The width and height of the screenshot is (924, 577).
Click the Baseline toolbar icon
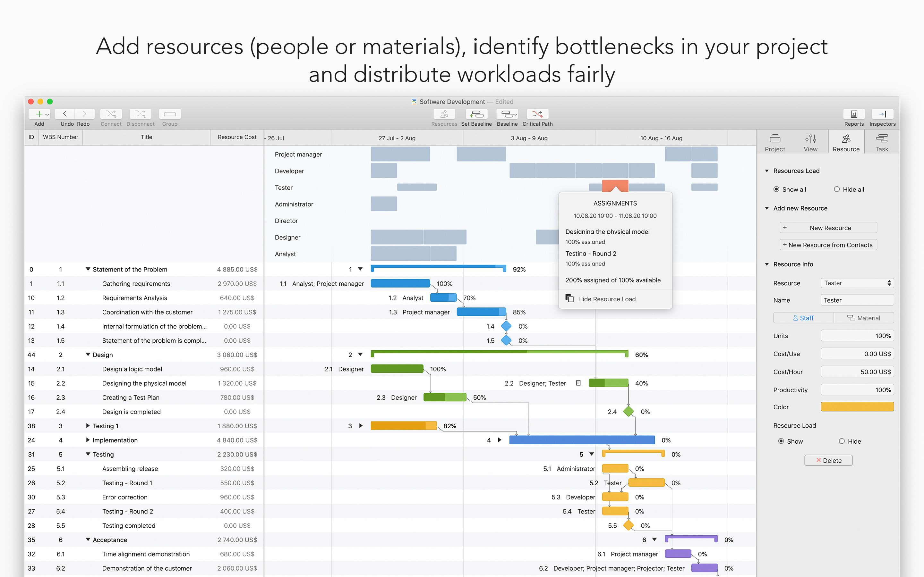pos(507,114)
